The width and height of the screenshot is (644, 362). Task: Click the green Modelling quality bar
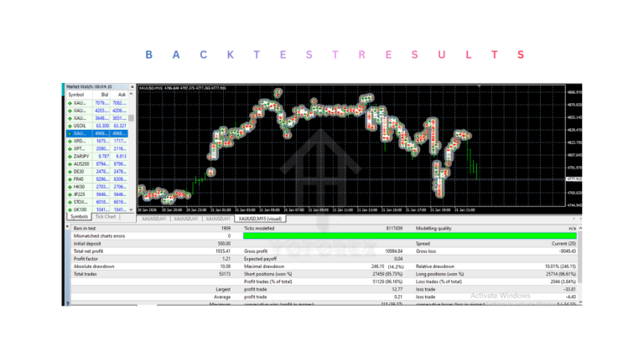tap(409, 236)
